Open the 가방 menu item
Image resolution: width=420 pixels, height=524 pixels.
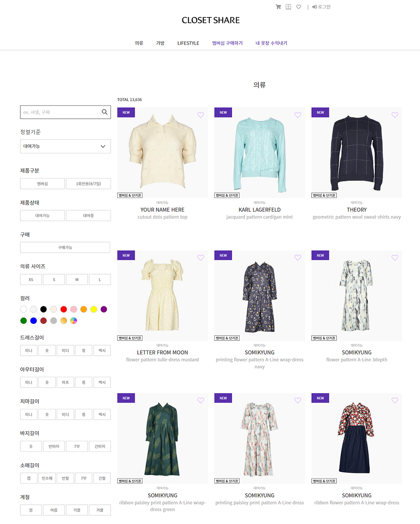point(160,43)
